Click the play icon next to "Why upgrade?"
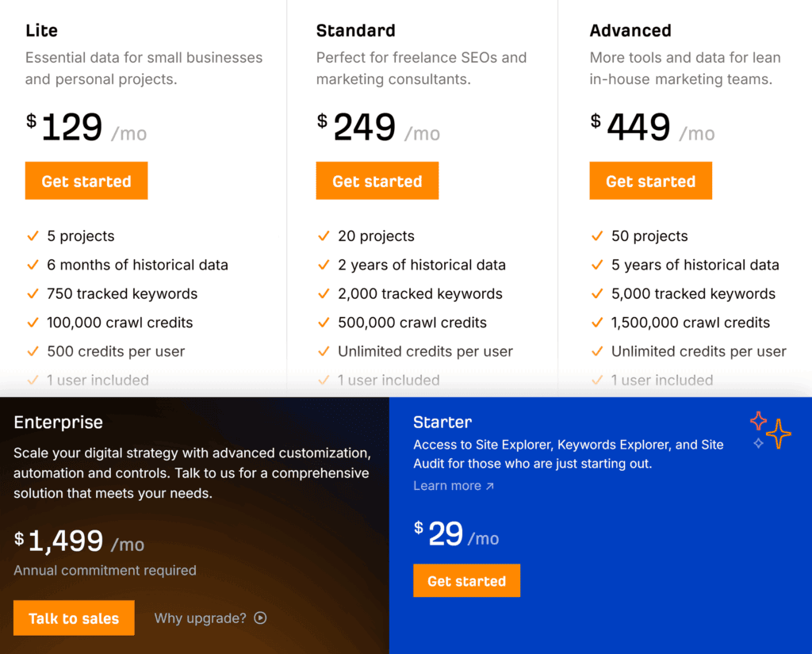 pos(260,618)
